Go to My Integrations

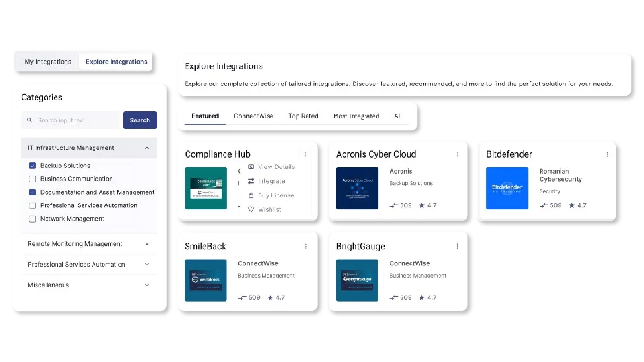click(x=47, y=62)
